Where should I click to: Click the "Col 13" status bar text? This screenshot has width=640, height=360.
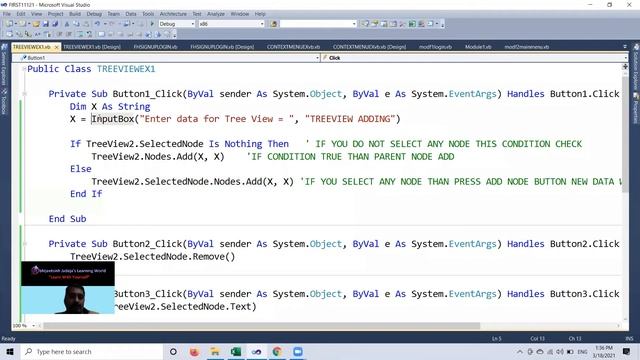point(537,338)
